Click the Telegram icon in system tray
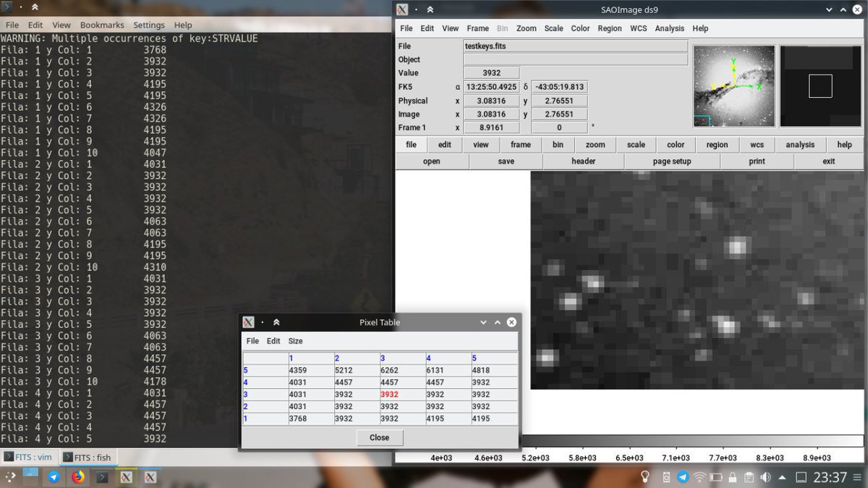 point(683,477)
